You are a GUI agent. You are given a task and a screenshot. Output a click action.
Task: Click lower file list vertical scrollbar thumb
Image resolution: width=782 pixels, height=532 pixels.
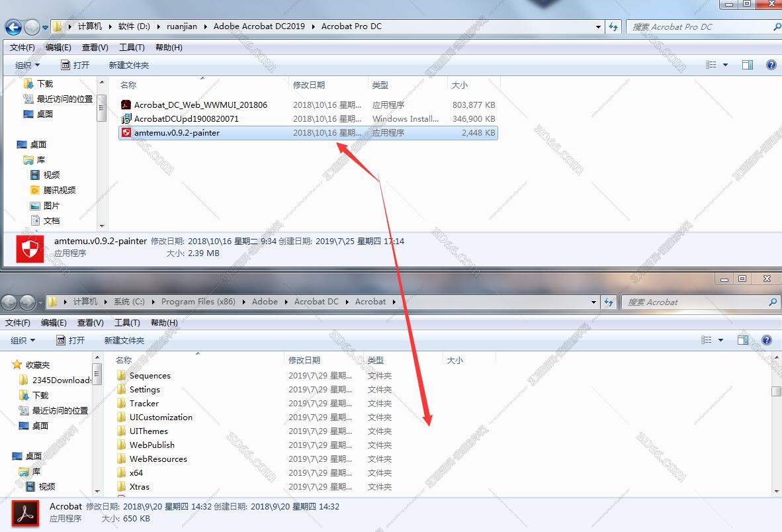tap(776, 392)
